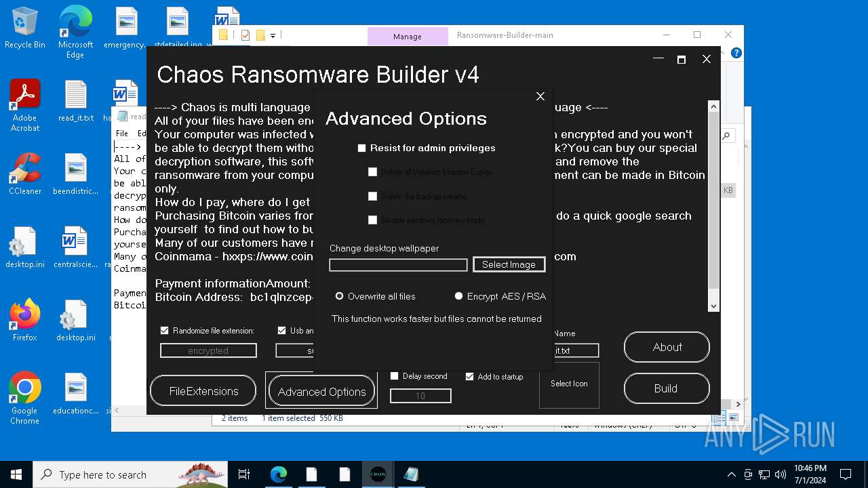868x488 pixels.
Task: Click the Properties checkmark icon in Explorer toolbar
Action: (245, 35)
